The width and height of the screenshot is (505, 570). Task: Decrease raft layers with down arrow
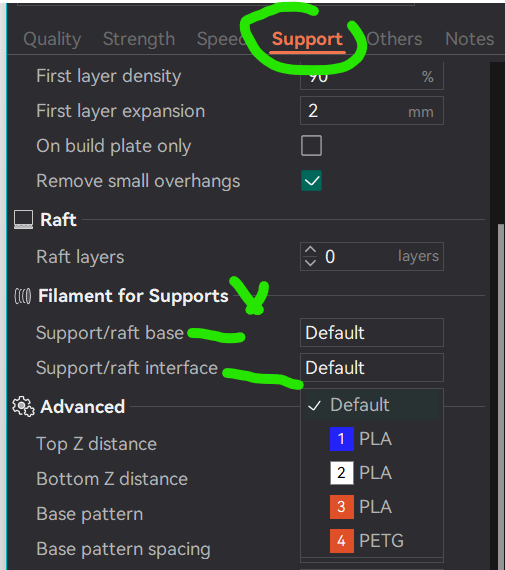point(310,263)
